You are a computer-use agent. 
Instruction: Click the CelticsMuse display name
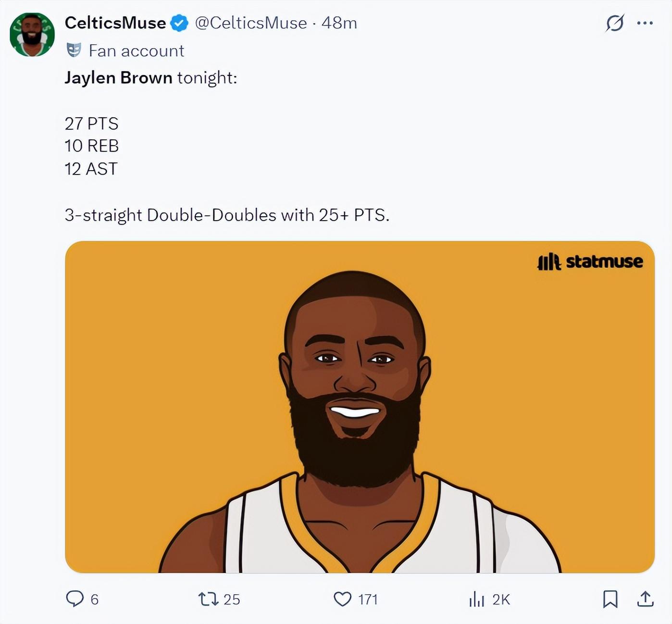(115, 23)
